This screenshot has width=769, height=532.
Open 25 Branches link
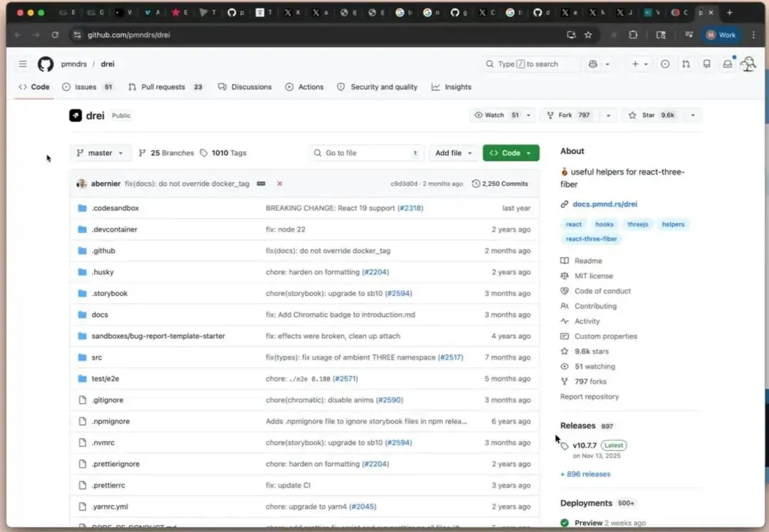pyautogui.click(x=166, y=153)
